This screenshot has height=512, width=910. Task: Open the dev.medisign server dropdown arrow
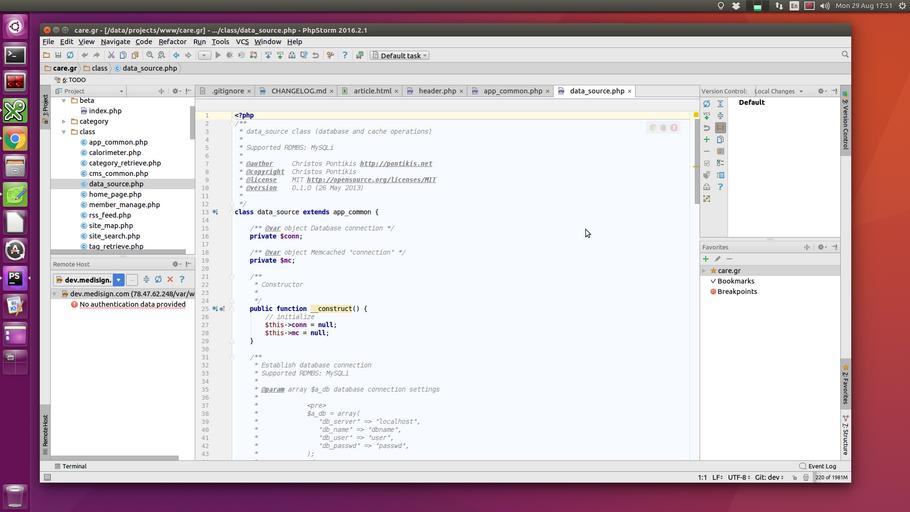coord(118,280)
